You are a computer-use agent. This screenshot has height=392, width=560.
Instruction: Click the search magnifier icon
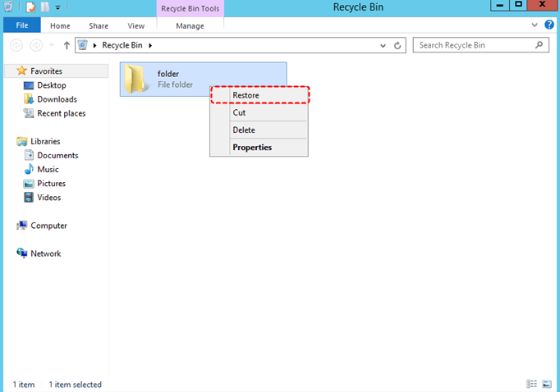coord(539,45)
